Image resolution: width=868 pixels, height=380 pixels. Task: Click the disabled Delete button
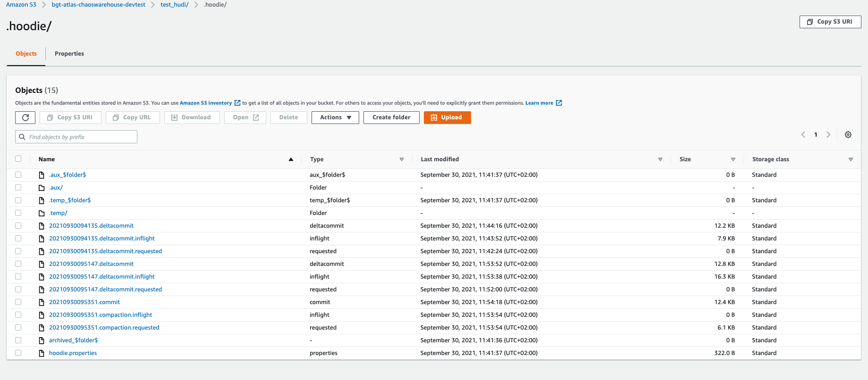[x=288, y=117]
